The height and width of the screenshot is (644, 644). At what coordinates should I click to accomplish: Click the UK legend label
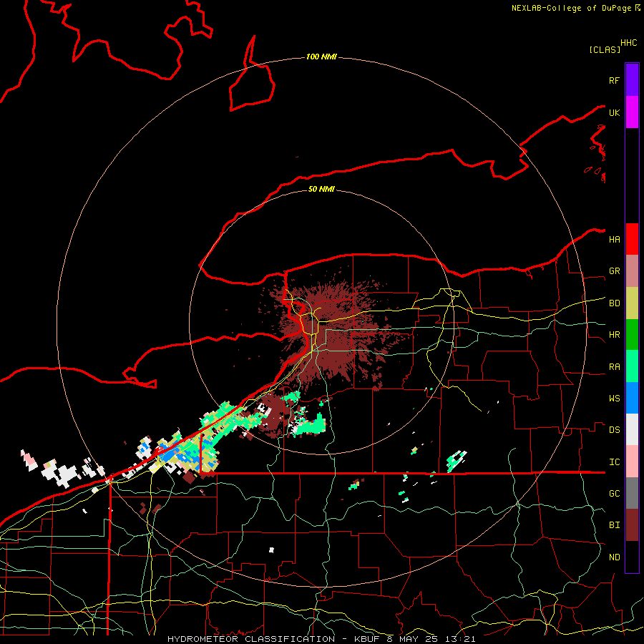614,112
